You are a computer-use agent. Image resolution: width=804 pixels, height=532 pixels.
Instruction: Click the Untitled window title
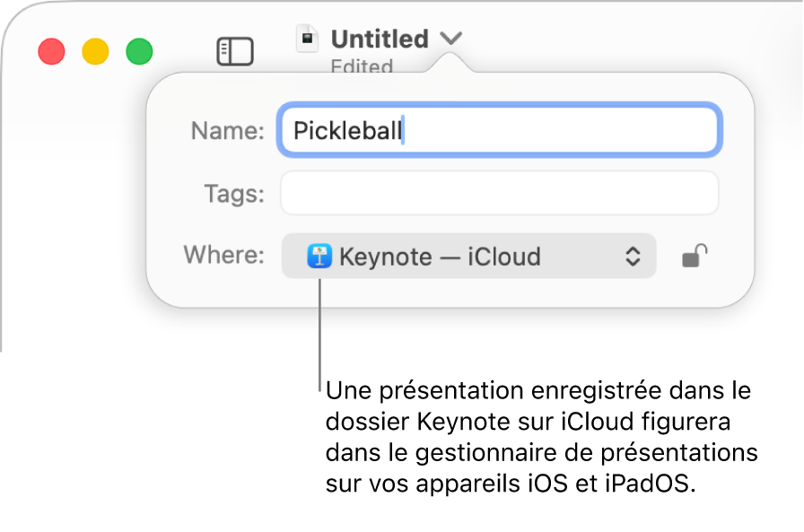click(x=380, y=38)
